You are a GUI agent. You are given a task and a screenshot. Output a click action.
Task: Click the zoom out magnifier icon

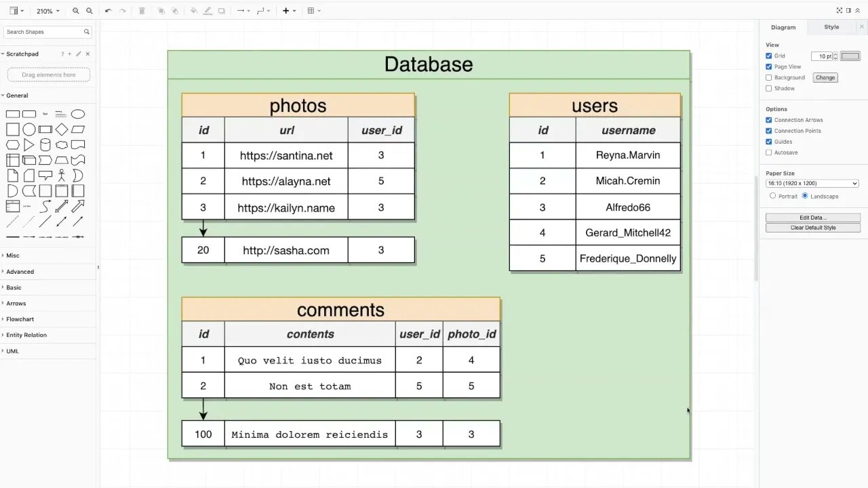[90, 11]
